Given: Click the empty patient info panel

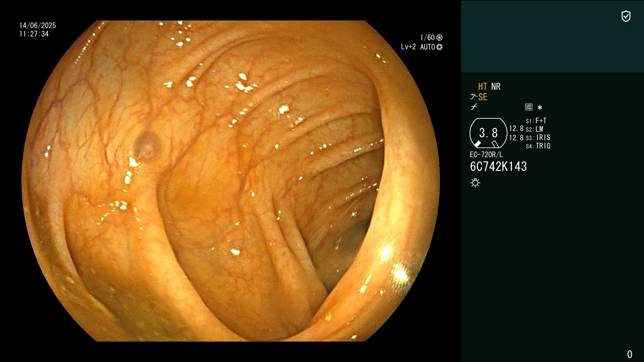Looking at the screenshot, I should point(552,36).
